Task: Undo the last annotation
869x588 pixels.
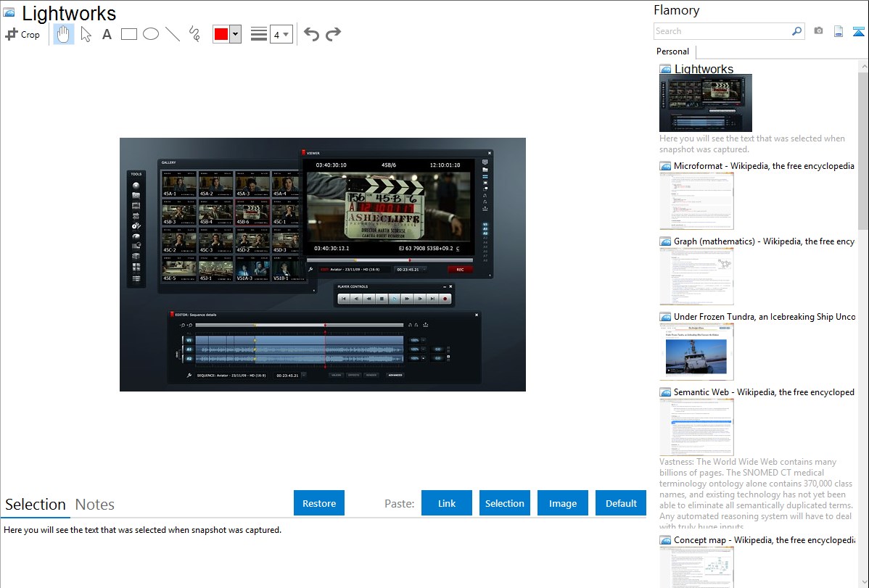Action: (311, 34)
